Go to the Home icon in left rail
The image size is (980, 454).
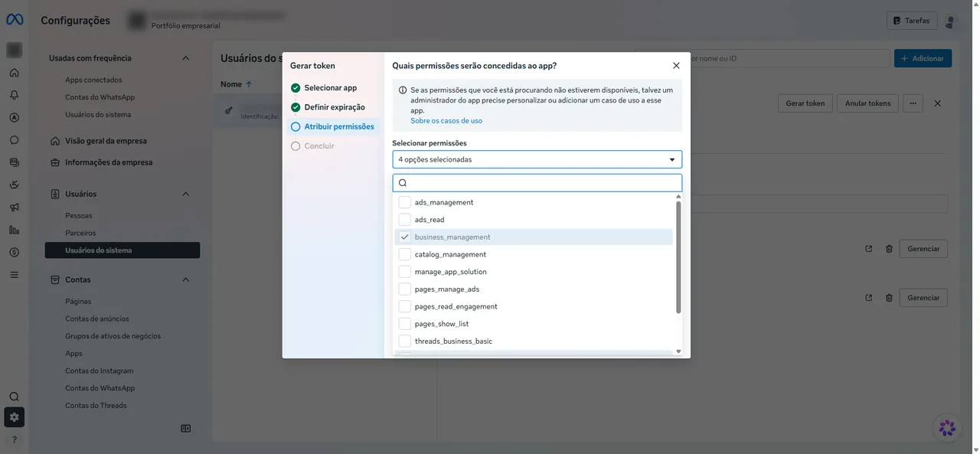coord(14,73)
